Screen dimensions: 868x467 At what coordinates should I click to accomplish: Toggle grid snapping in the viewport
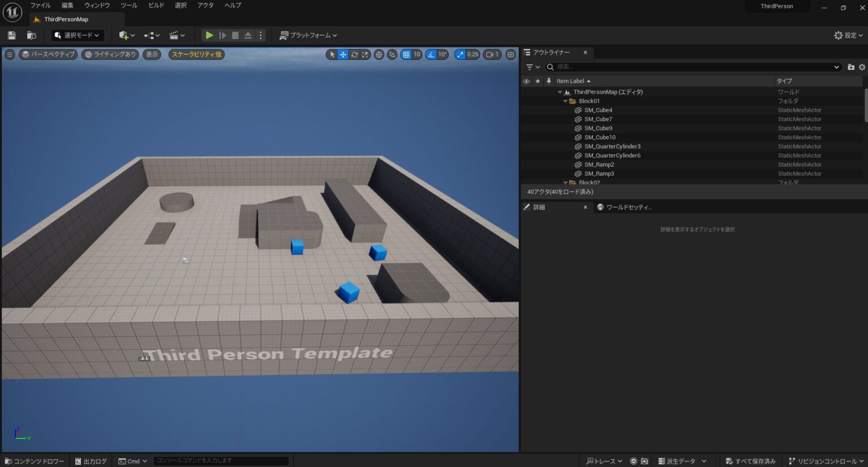coord(405,54)
